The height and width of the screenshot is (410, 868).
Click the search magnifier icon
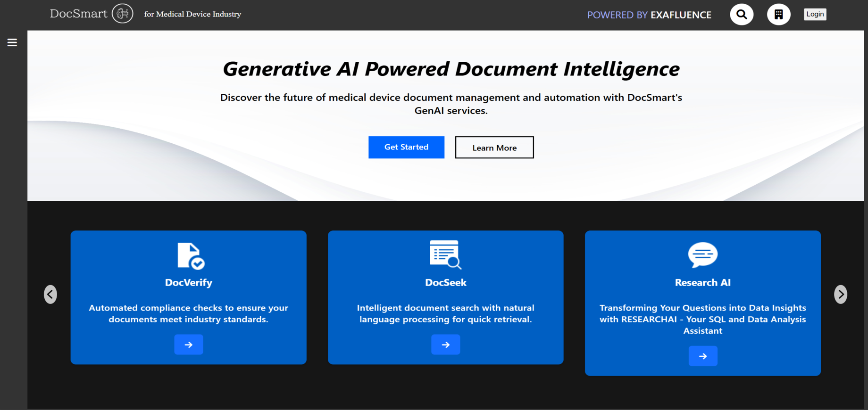tap(742, 14)
